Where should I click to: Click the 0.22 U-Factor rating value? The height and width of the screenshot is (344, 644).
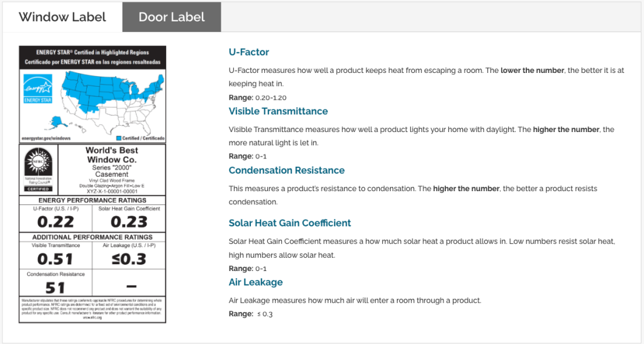(55, 221)
